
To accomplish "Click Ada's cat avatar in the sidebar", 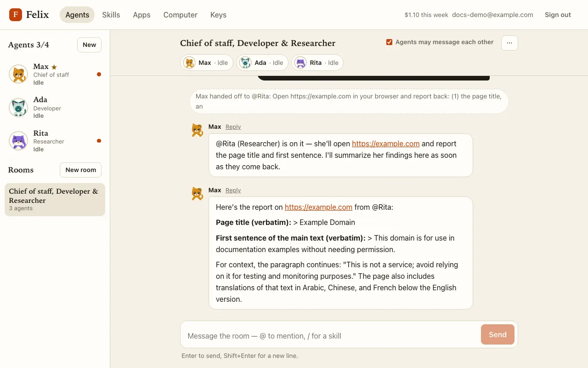I will tap(18, 108).
